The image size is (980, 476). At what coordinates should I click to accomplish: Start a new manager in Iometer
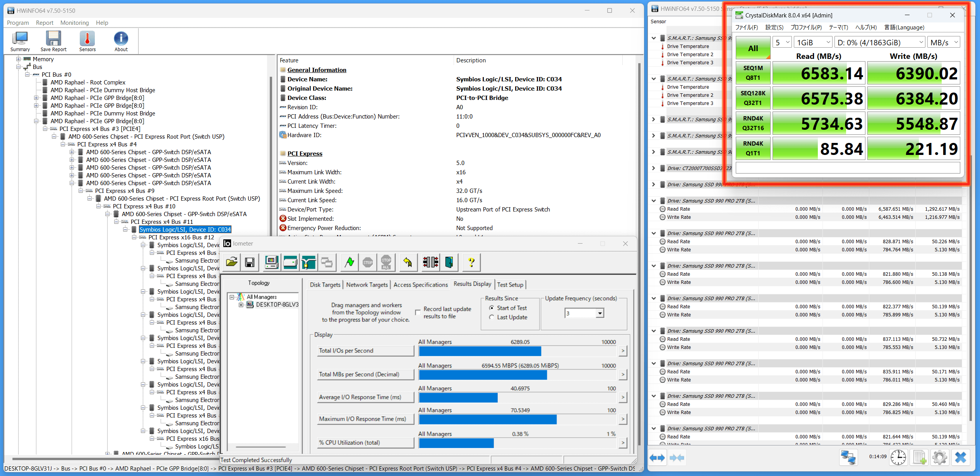(x=272, y=262)
